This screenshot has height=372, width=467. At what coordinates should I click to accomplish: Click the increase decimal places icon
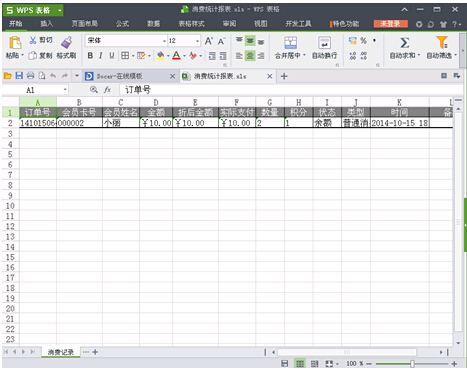pos(353,56)
